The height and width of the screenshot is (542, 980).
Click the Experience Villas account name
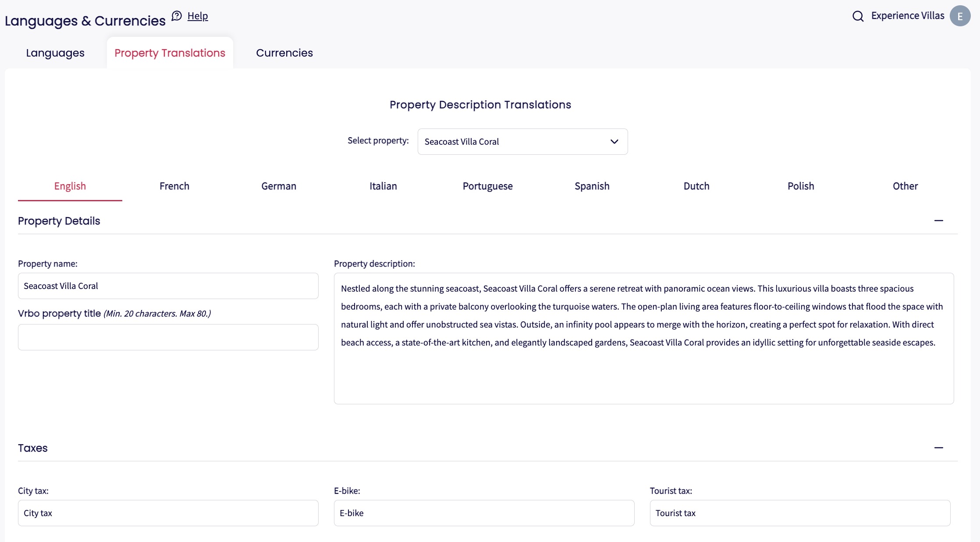click(x=907, y=16)
